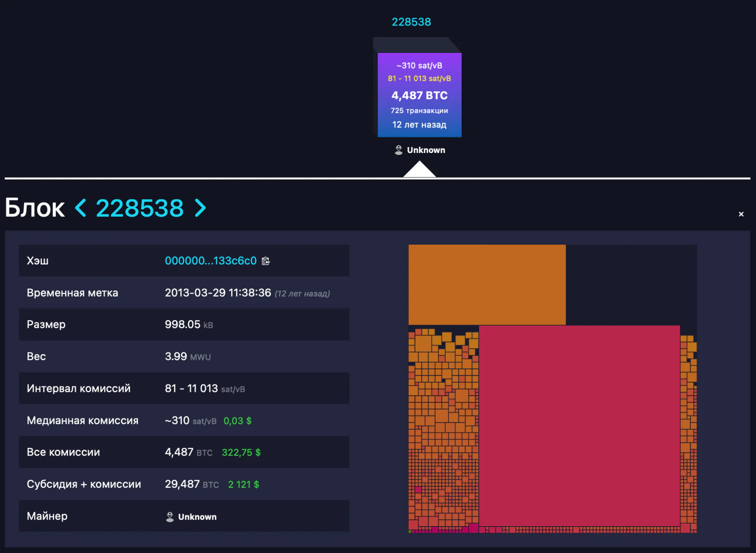Click the miner avatar icon under cube
This screenshot has height=553, width=756.
[x=399, y=150]
